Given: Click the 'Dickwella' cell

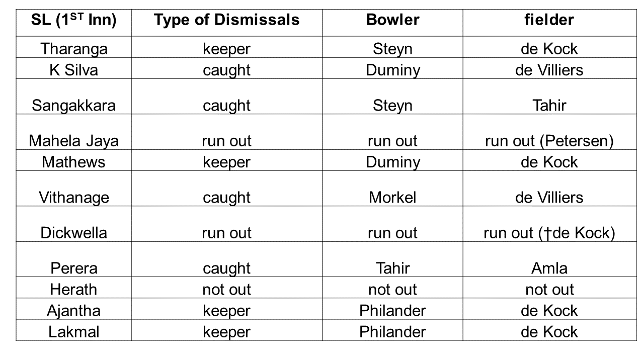Looking at the screenshot, I should click(x=73, y=233).
